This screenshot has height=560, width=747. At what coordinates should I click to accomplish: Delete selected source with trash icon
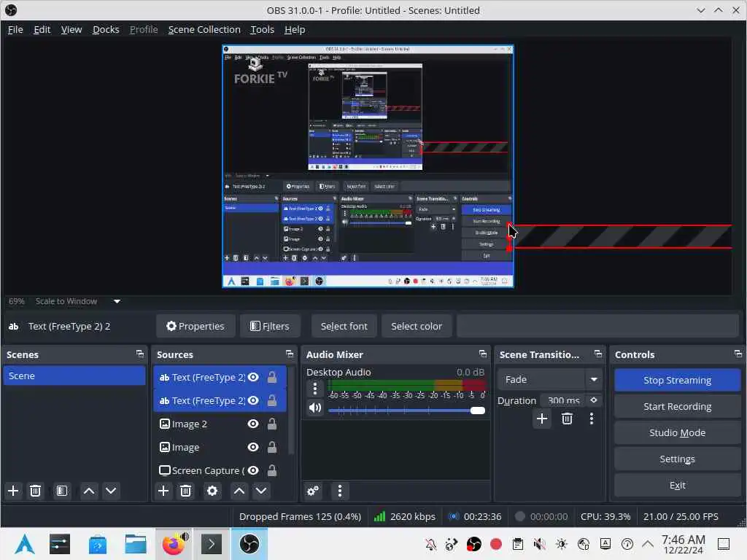tap(186, 491)
